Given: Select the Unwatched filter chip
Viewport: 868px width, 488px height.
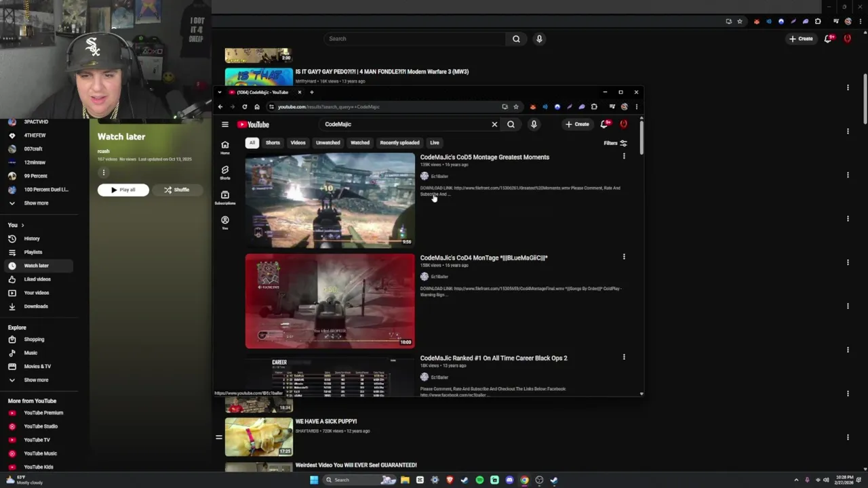Looking at the screenshot, I should [x=328, y=143].
